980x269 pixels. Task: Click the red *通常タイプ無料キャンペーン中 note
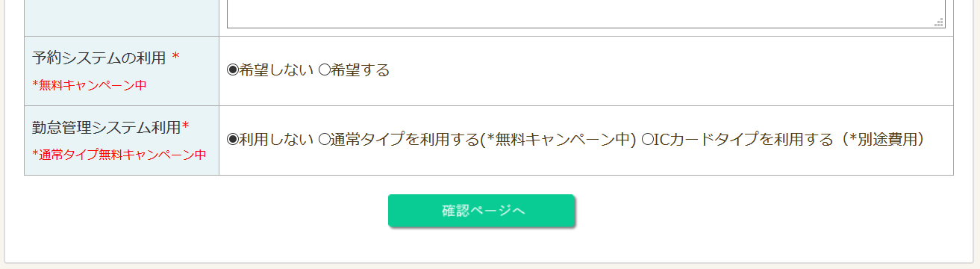[119, 155]
